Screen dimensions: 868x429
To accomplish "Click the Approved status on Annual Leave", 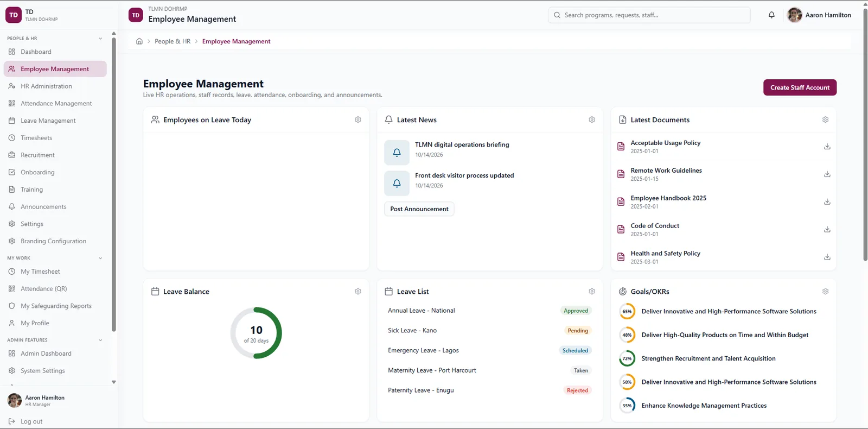I will tap(576, 311).
